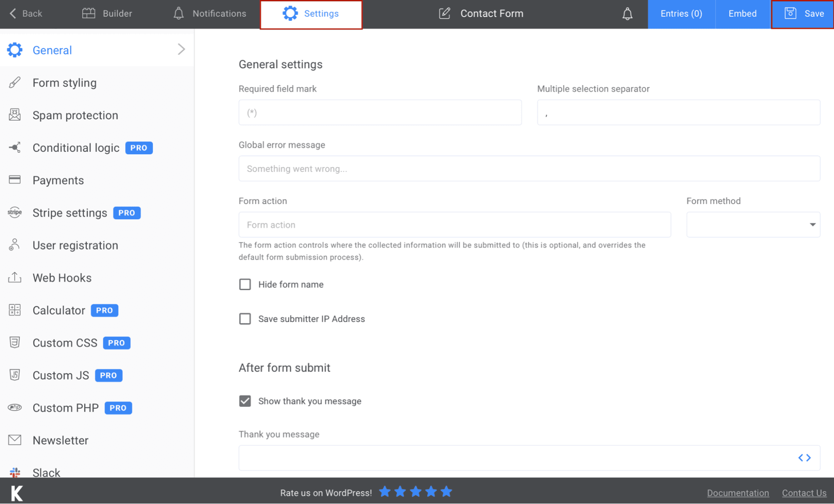
Task: Open Stripe settings in the sidebar
Action: pos(69,213)
